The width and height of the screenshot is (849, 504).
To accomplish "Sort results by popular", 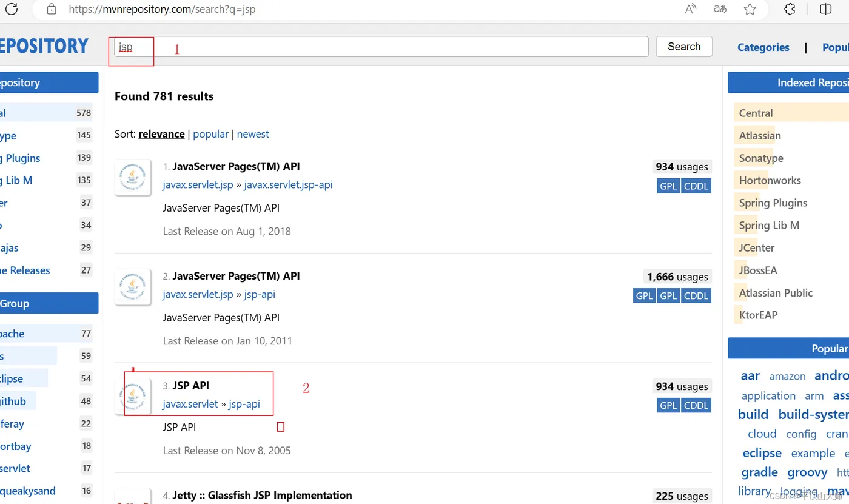I will tap(210, 134).
